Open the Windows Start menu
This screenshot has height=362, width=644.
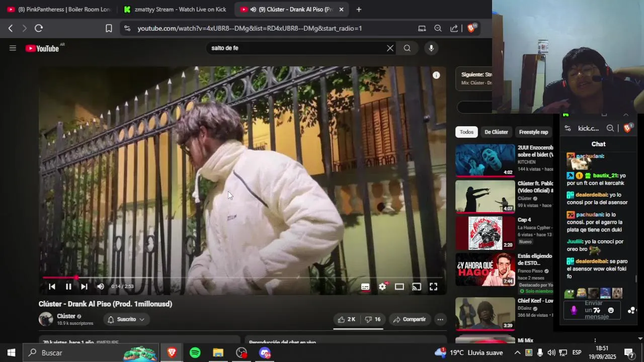[x=11, y=353]
